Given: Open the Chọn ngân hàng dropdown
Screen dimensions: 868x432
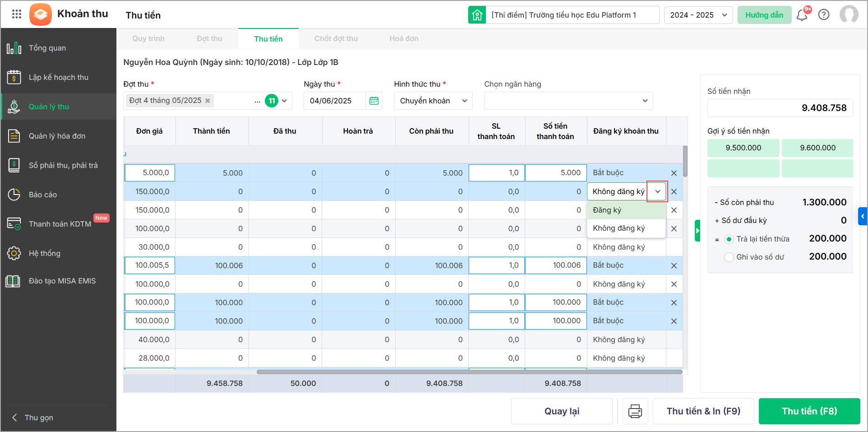Looking at the screenshot, I should [568, 101].
